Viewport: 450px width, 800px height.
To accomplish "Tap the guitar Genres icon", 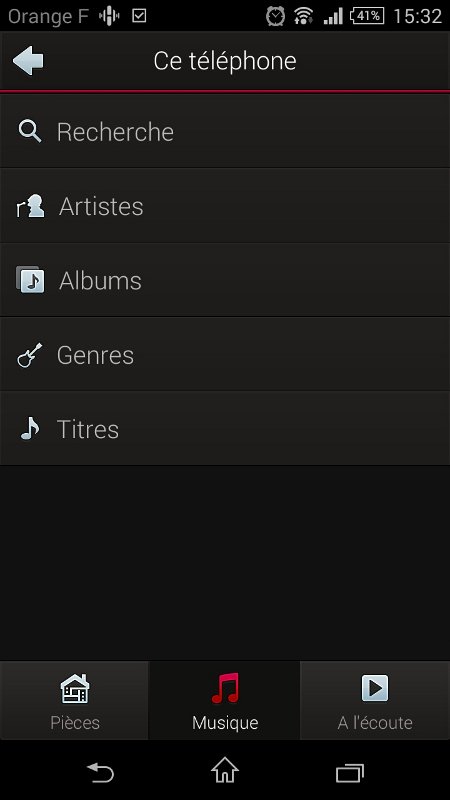I will click(30, 355).
